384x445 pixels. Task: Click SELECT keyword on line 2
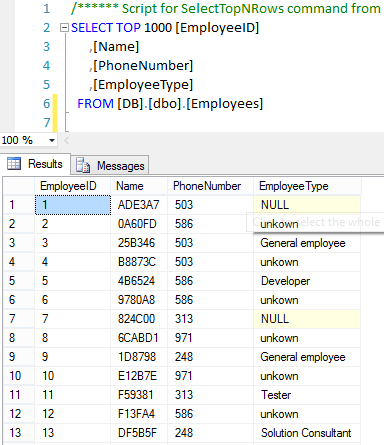click(92, 28)
